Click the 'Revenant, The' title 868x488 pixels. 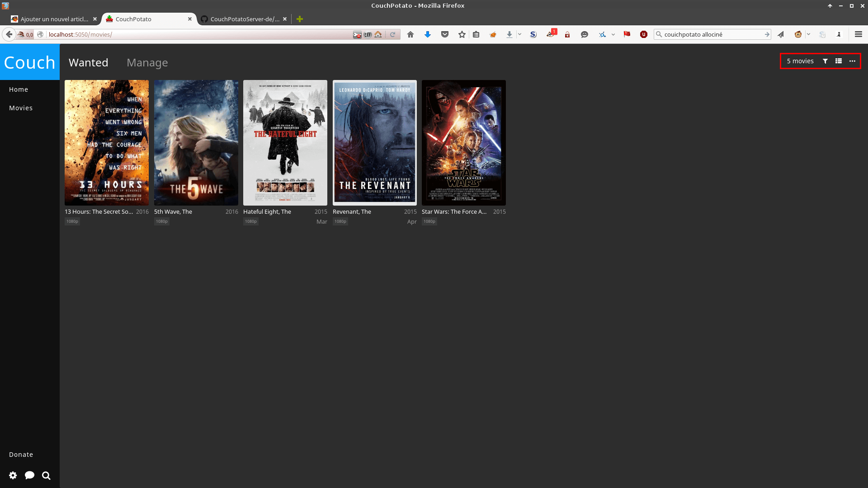[x=352, y=211]
